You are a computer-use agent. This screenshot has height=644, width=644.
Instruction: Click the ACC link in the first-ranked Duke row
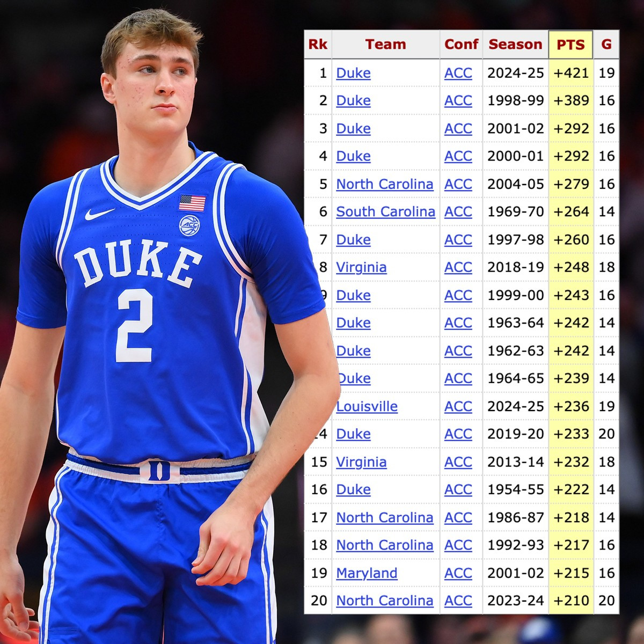[458, 73]
